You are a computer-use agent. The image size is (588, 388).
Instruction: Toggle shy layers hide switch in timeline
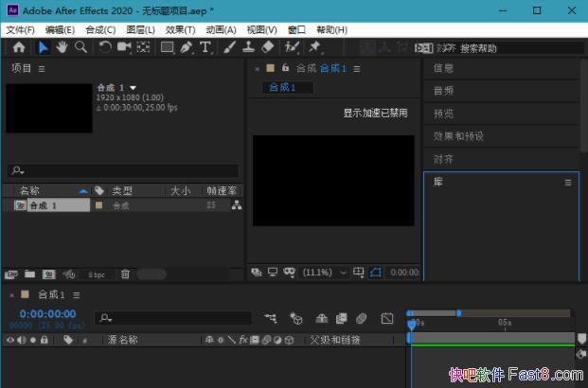pyautogui.click(x=321, y=318)
